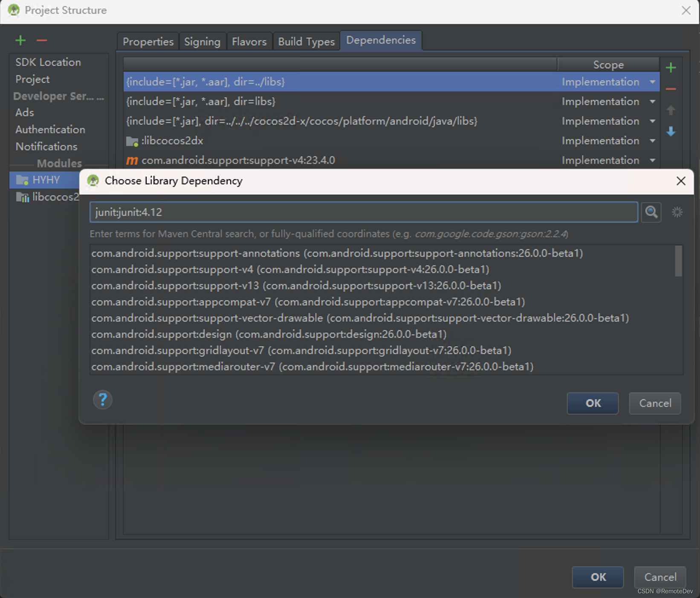
Task: Click the HYHY module folder icon
Action: click(x=22, y=180)
